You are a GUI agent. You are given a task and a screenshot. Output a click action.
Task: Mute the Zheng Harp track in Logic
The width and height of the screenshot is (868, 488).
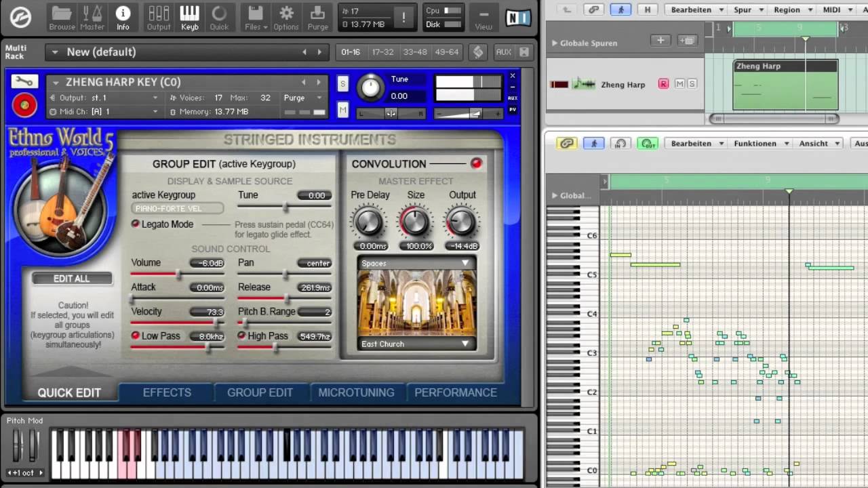679,84
